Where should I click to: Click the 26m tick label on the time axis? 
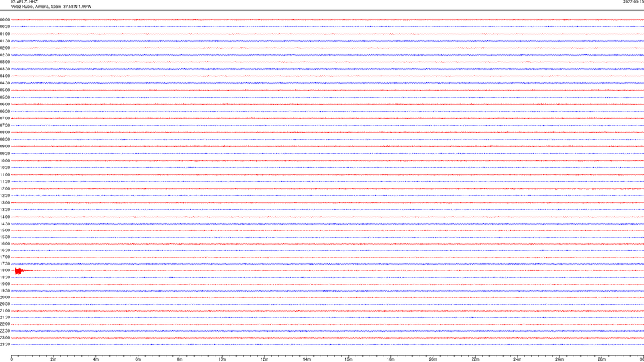pyautogui.click(x=559, y=359)
